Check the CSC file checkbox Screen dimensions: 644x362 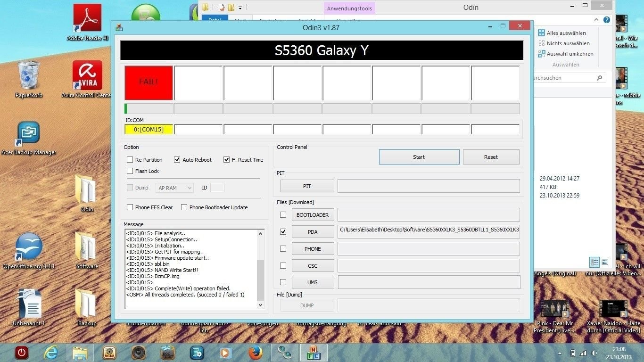(x=283, y=265)
